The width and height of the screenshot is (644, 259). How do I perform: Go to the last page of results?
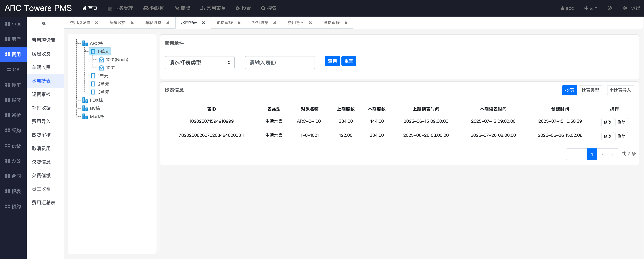pos(612,154)
